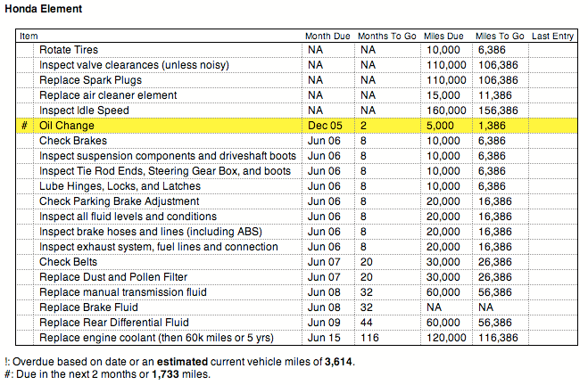Click 120,000 miles due value
588x385 pixels.
coord(446,338)
